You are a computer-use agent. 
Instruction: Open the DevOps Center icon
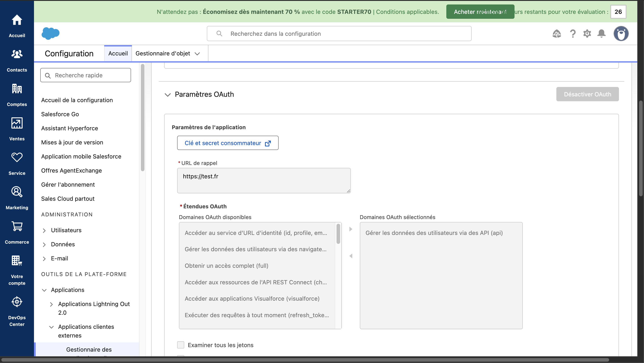[17, 302]
